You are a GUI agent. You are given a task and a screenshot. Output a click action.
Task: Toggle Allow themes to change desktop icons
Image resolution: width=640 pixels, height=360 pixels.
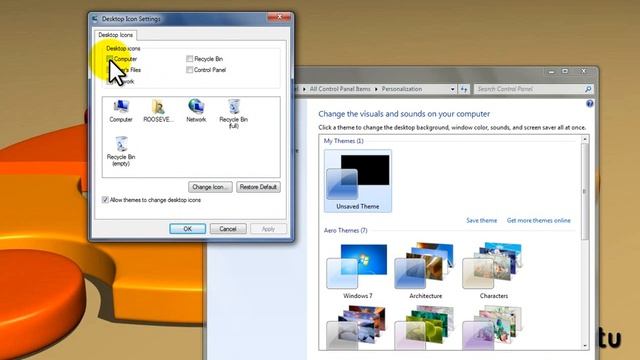click(x=105, y=200)
